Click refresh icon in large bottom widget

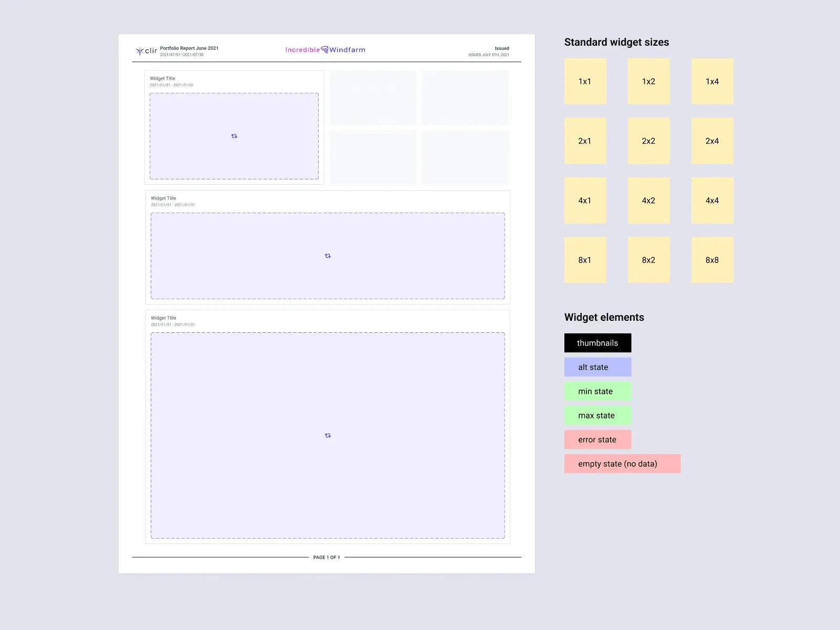[x=328, y=435]
